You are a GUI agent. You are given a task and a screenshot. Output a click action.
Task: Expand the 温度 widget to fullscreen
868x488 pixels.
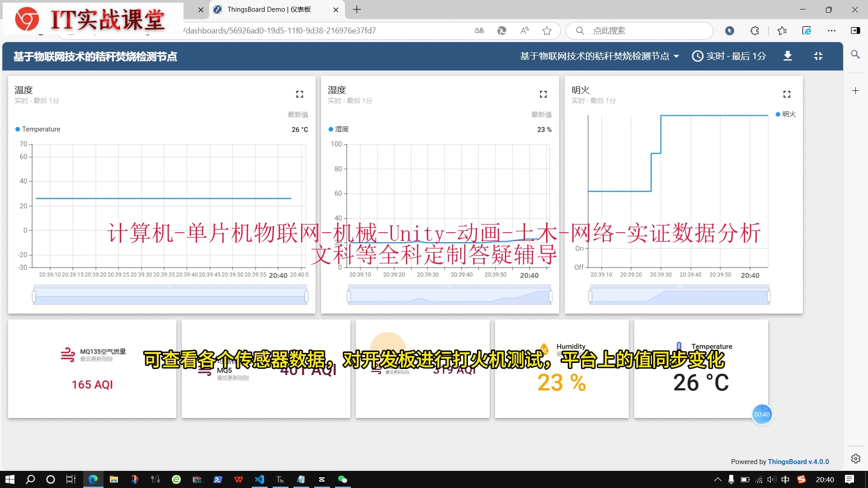coord(299,94)
